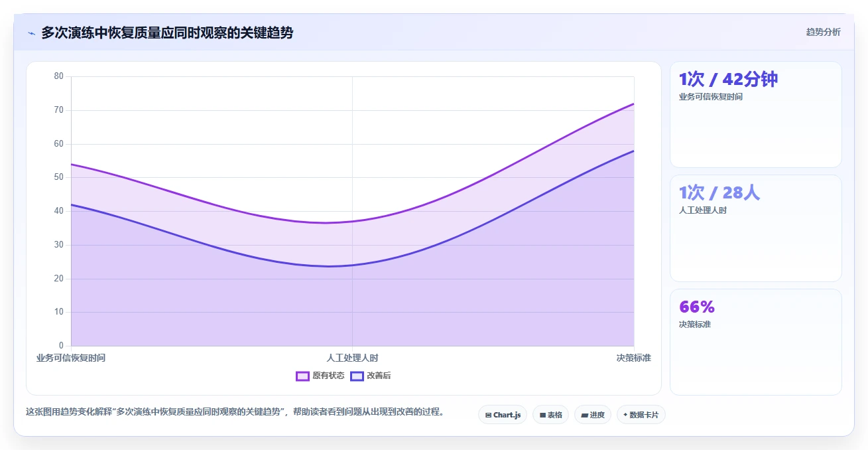The image size is (868, 450).
Task: Click the 业务可信恢复时间 x-axis label
Action: click(x=71, y=358)
